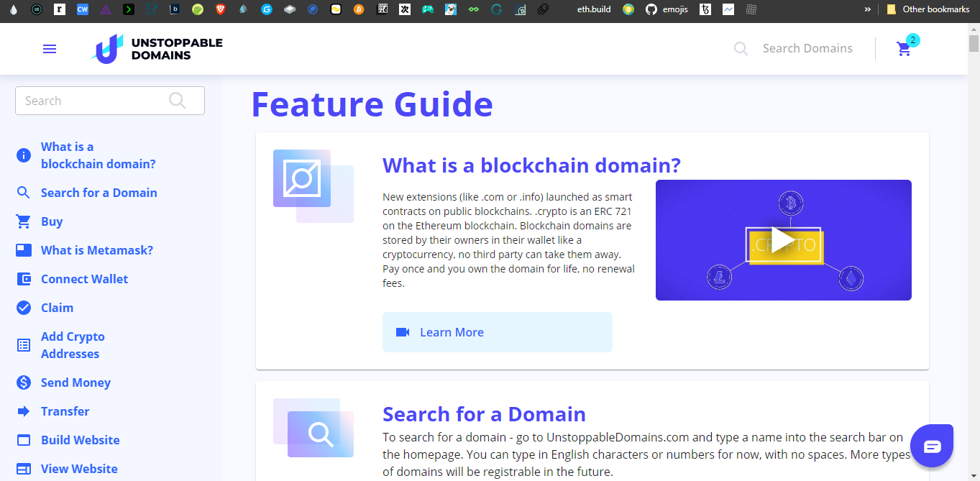Open the Tezos bookmark icon
The width and height of the screenshot is (980, 481).
click(x=705, y=9)
